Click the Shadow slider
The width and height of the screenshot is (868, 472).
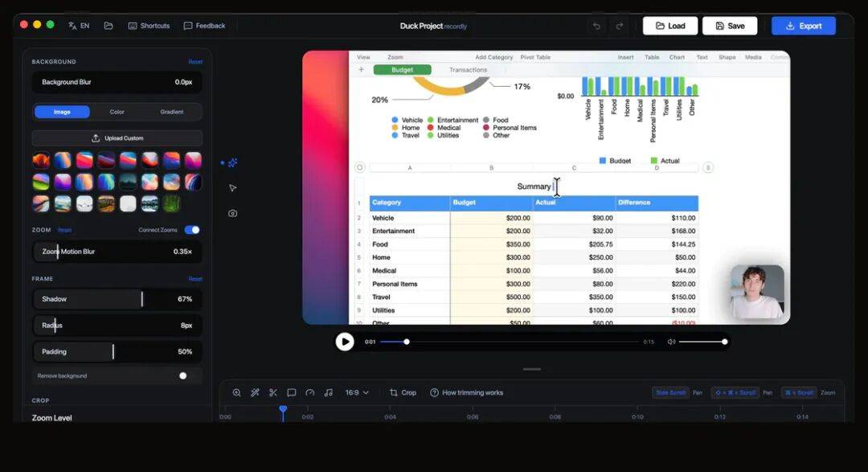tap(117, 299)
